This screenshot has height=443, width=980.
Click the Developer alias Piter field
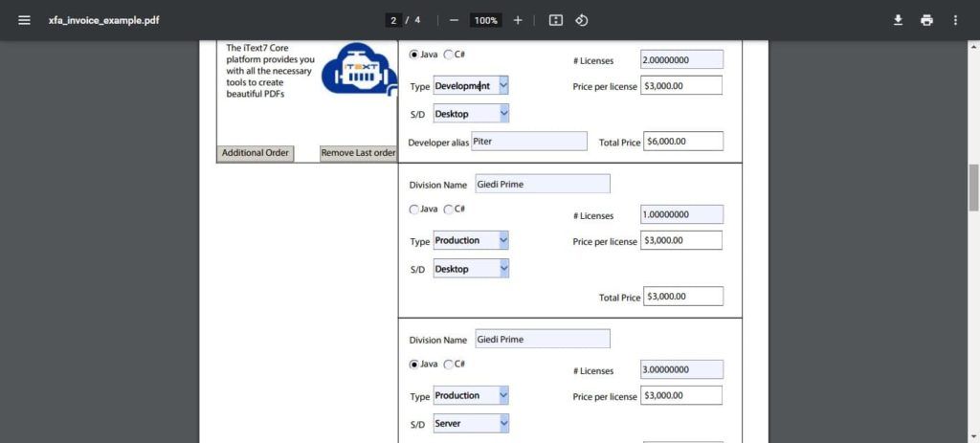(x=528, y=142)
